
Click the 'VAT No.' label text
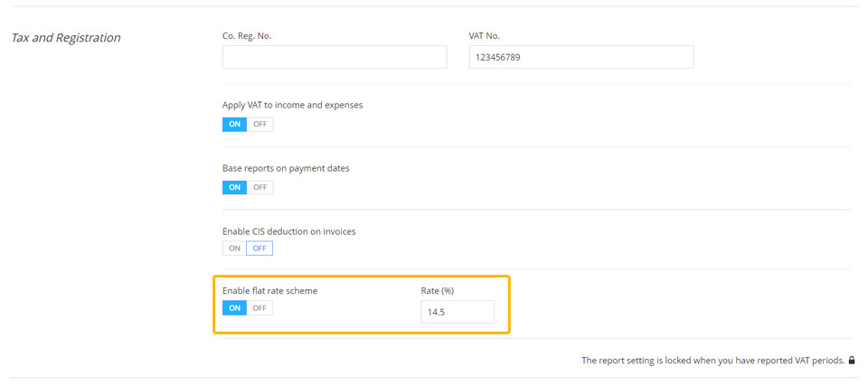point(485,36)
